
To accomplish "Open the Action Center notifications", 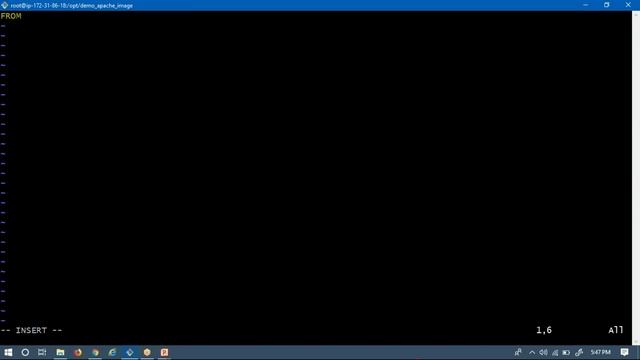I will [x=624, y=352].
